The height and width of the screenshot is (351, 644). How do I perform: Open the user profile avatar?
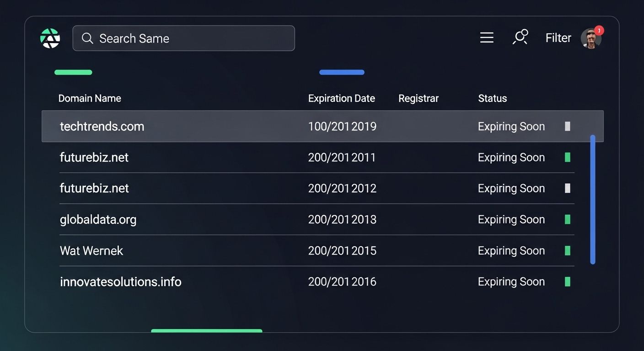click(591, 38)
